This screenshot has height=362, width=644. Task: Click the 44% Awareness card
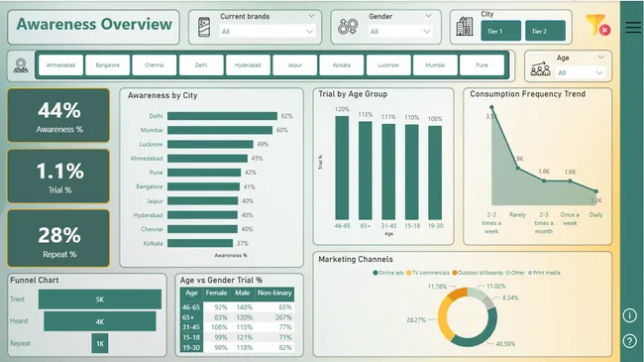coord(58,116)
